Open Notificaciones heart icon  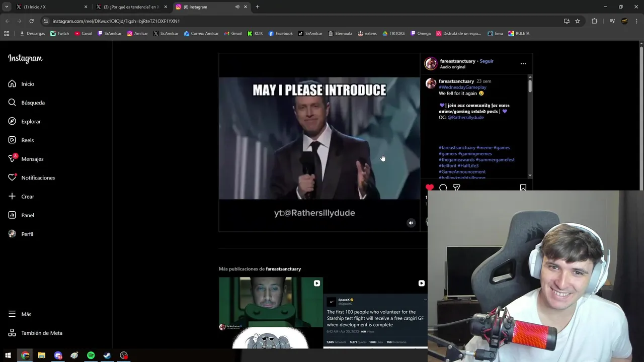[12, 177]
